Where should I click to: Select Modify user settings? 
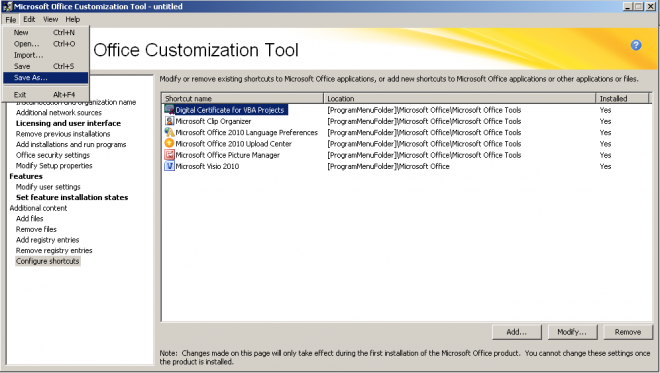[48, 187]
